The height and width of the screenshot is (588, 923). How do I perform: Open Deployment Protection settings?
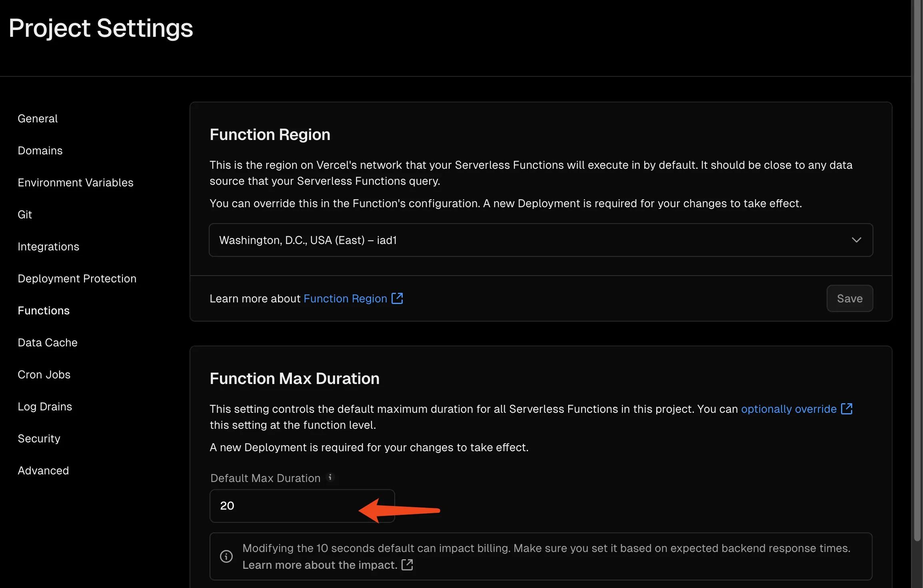tap(77, 278)
